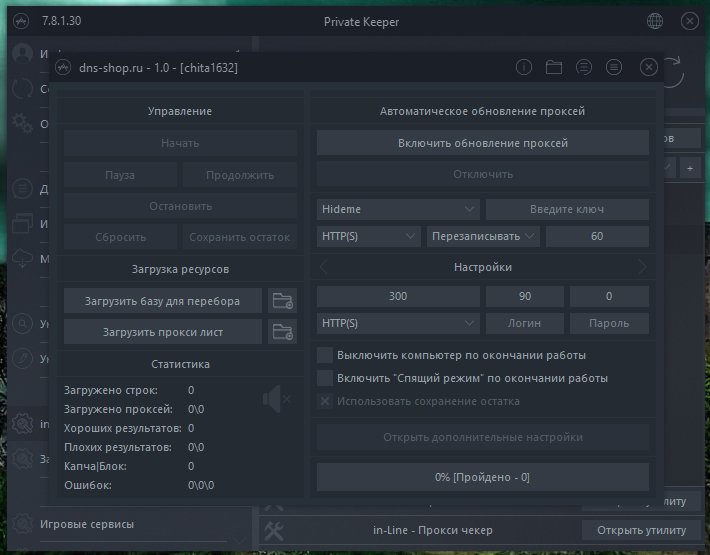The height and width of the screenshot is (555, 710).
Task: Expand the Перезаписывать dropdown
Action: [483, 237]
